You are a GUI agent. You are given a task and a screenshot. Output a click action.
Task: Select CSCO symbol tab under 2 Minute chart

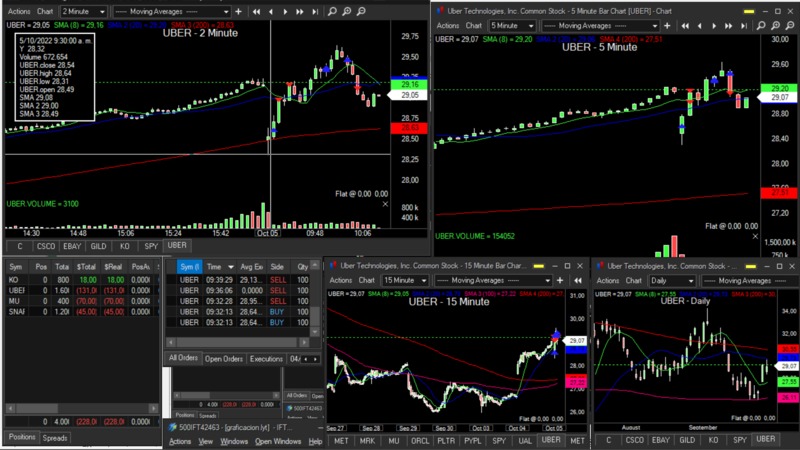[44, 245]
